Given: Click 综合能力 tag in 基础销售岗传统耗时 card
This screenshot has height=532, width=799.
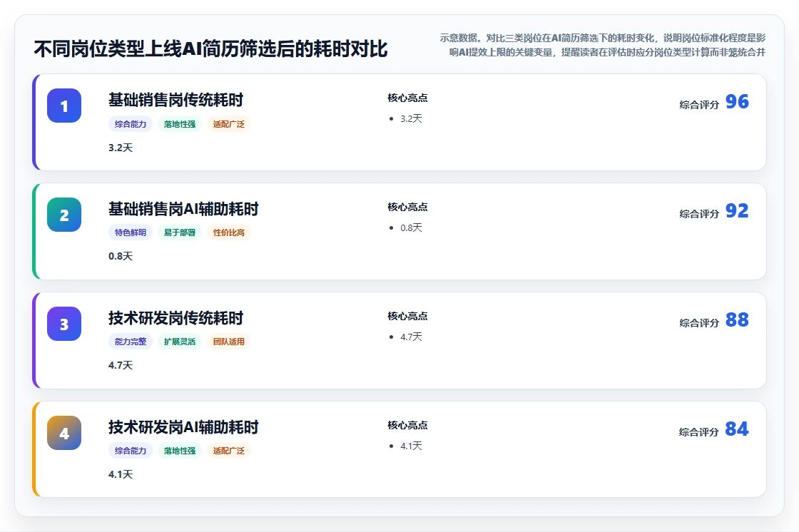Looking at the screenshot, I should click(131, 124).
